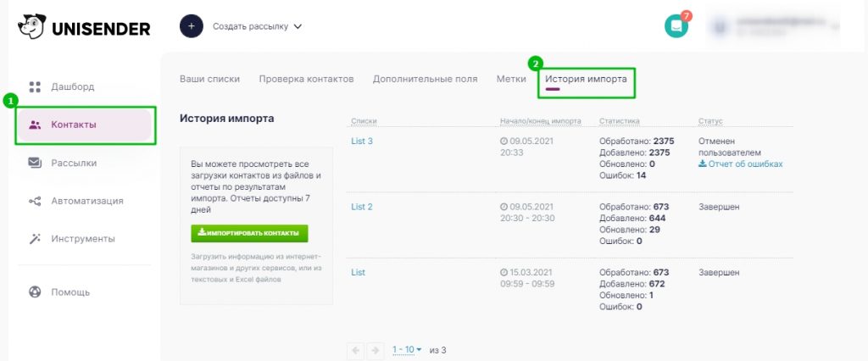Click the round plus create icon

coord(192,26)
